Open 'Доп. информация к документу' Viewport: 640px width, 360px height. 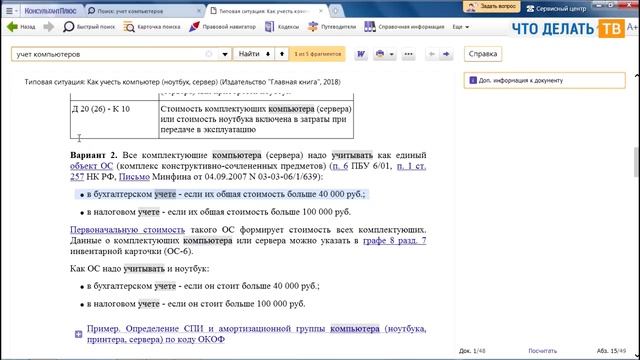point(544,80)
